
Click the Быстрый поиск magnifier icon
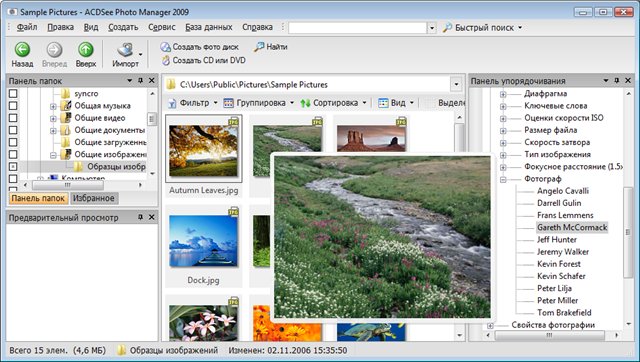click(447, 28)
